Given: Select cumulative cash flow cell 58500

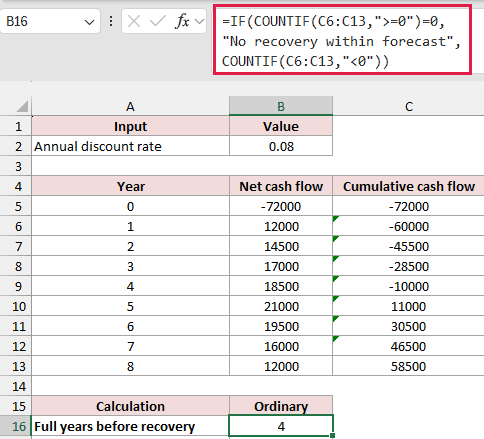Looking at the screenshot, I should [408, 366].
